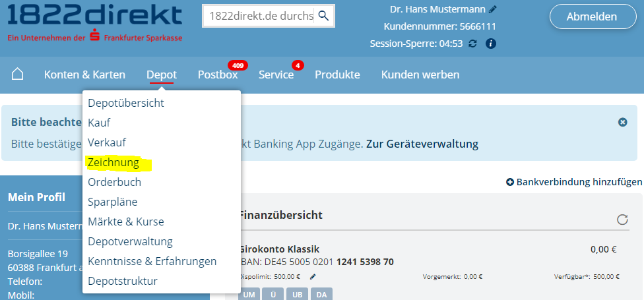
Task: Click the home icon in navigation bar
Action: 18,74
